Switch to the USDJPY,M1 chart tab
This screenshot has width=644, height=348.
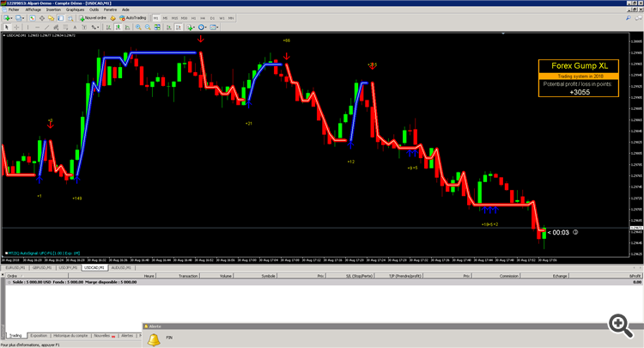pos(68,267)
